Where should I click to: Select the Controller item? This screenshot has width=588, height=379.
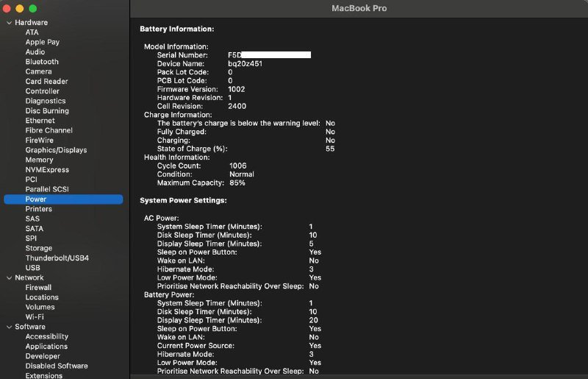pyautogui.click(x=43, y=91)
